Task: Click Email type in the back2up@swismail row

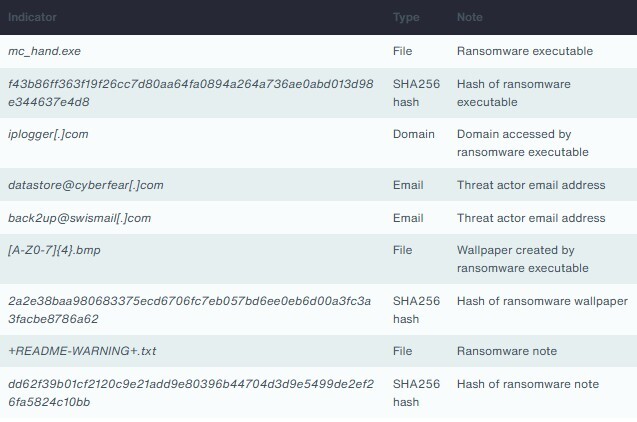Action: (408, 218)
